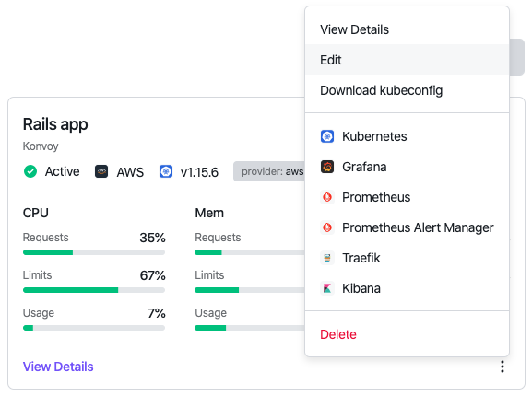Click the green Active status checkmark

[30, 171]
